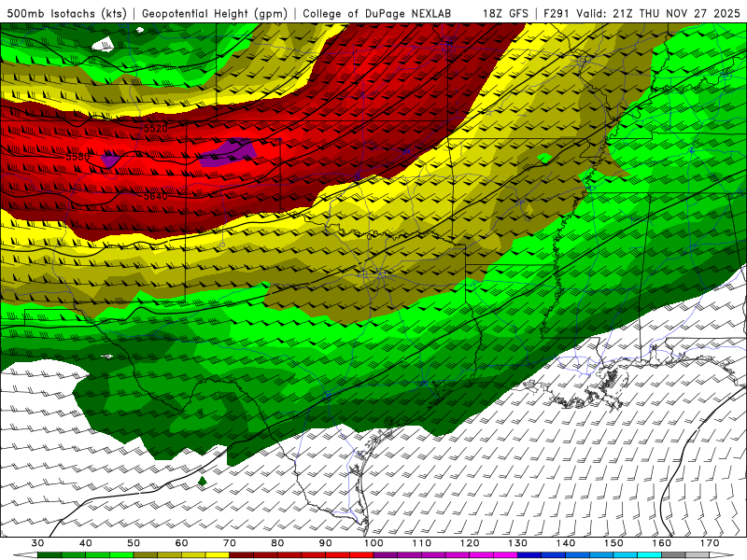
Task: Click the purple 100+ kt jet core on map
Action: point(230,152)
